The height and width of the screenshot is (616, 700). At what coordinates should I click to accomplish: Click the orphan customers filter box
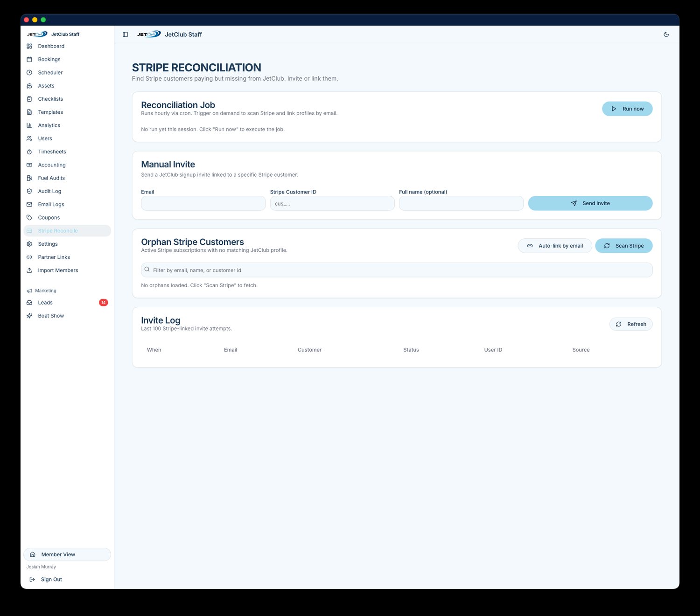point(397,270)
